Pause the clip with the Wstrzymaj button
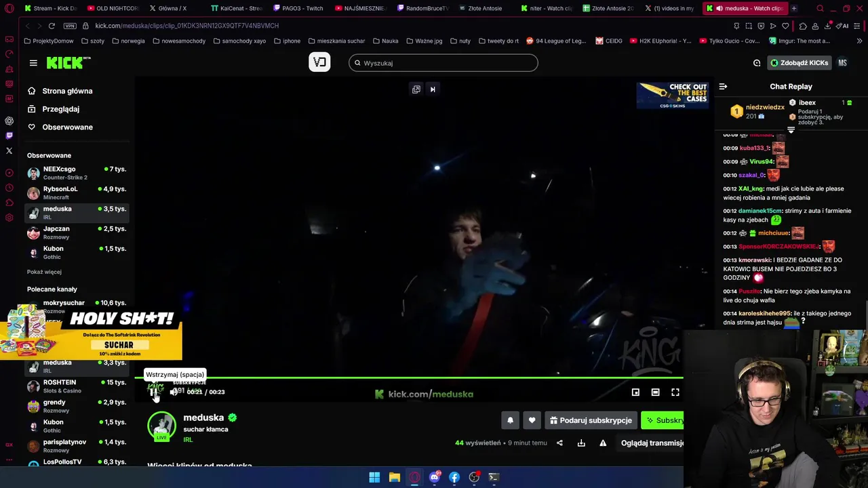The height and width of the screenshot is (488, 868). click(153, 392)
